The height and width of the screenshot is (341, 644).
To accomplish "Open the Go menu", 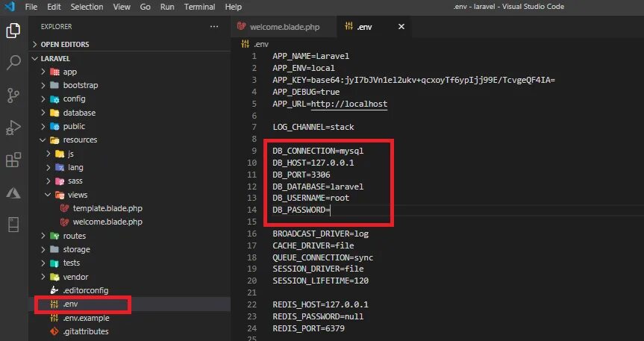I will [x=145, y=7].
